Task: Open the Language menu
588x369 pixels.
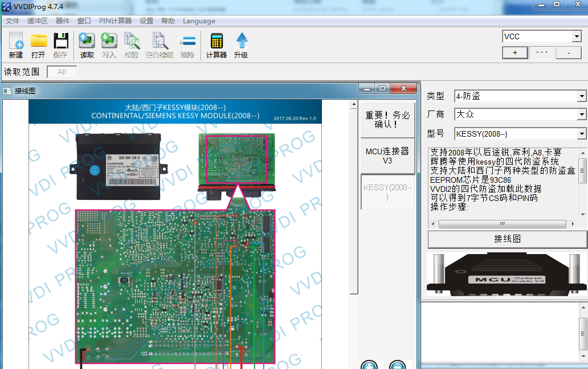Action: coord(199,21)
